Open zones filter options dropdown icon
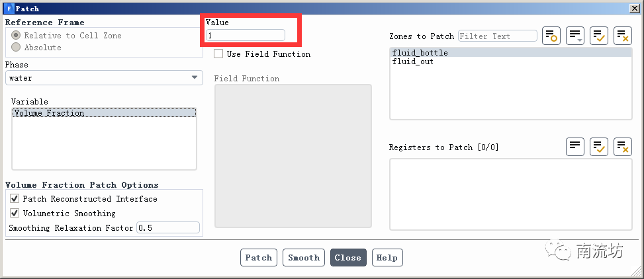This screenshot has width=644, height=279. 575,36
